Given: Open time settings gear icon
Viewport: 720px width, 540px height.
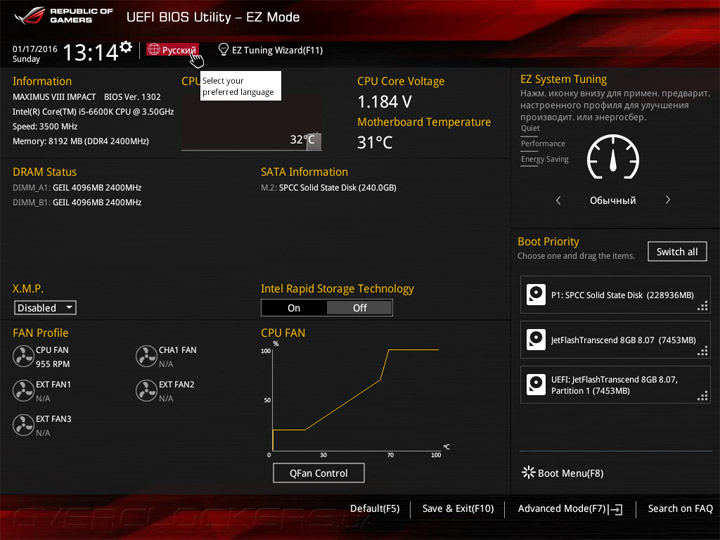Looking at the screenshot, I should 126,46.
